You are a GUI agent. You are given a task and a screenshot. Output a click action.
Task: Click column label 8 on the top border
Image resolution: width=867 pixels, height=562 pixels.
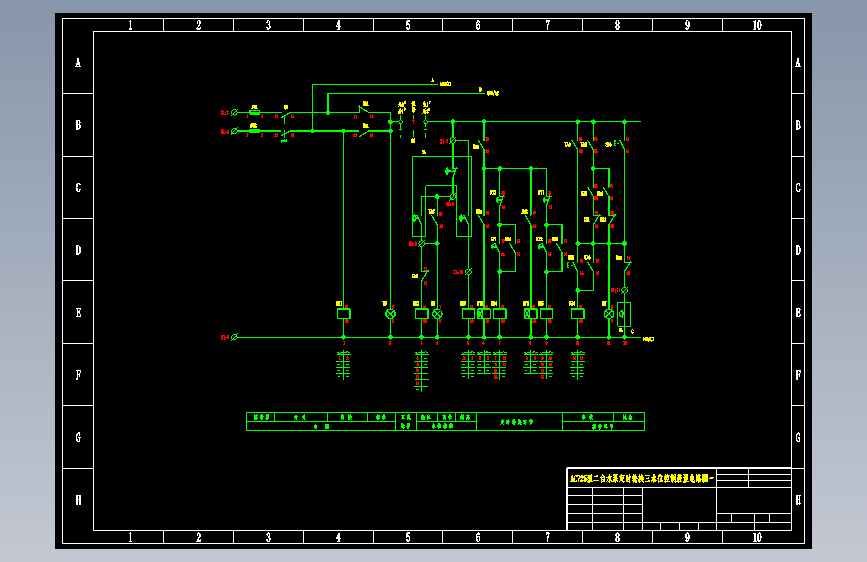point(617,25)
